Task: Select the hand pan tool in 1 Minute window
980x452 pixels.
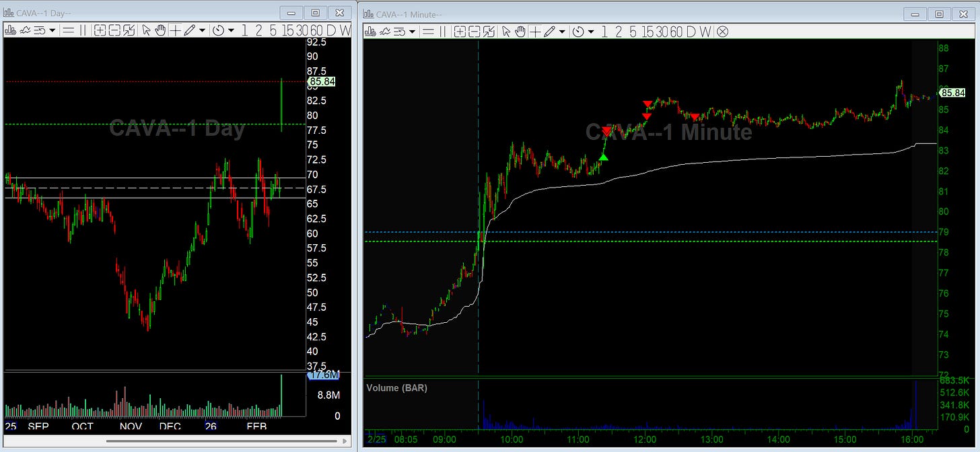Action: coord(520,31)
